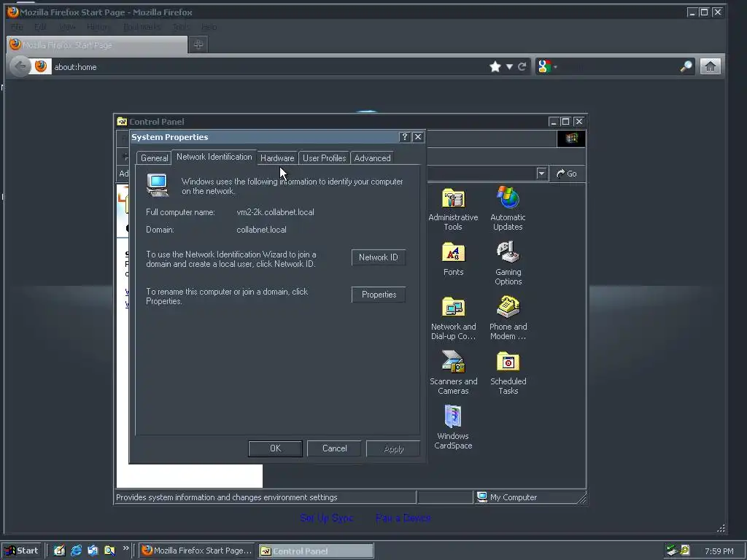Click the Firefox search box field
This screenshot has width=747, height=560.
(617, 66)
